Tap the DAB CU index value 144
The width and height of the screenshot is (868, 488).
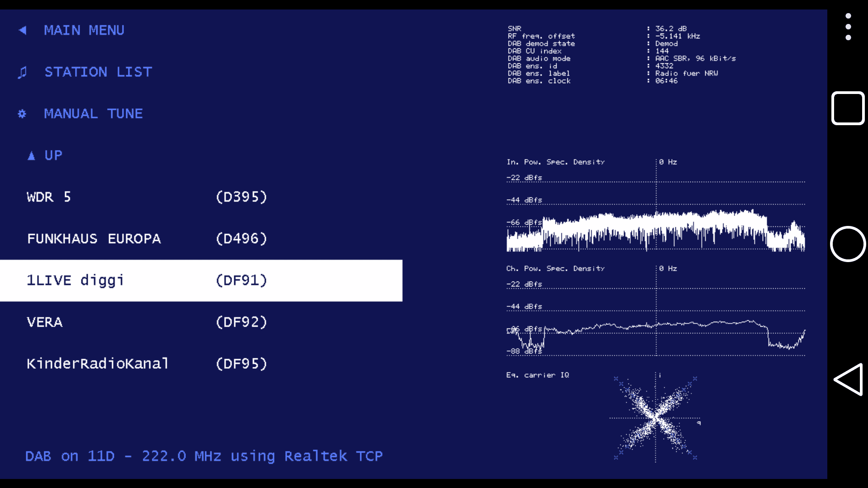(x=662, y=51)
